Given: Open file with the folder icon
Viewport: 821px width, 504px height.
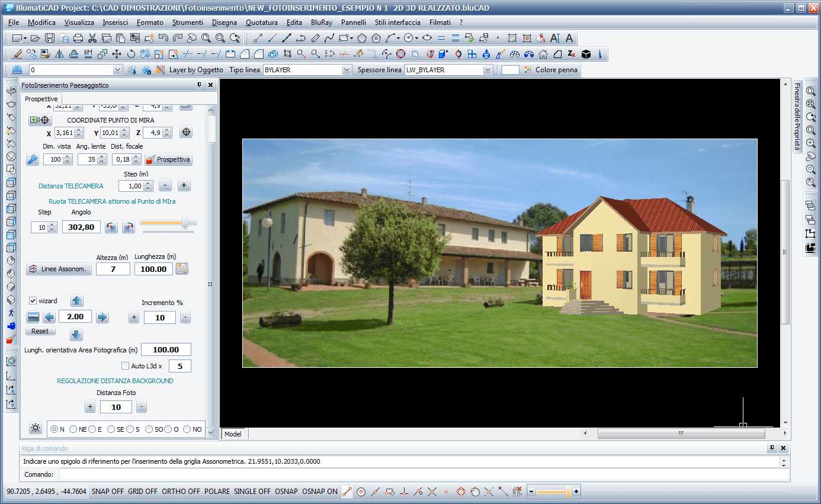Looking at the screenshot, I should (x=36, y=38).
